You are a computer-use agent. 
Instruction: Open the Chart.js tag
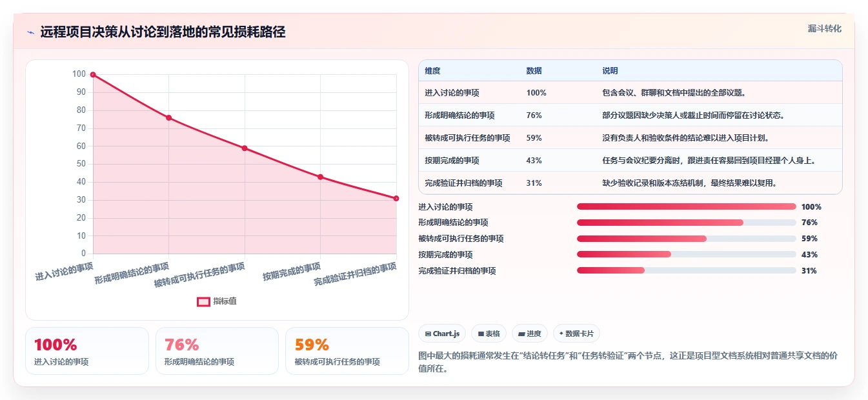point(442,334)
